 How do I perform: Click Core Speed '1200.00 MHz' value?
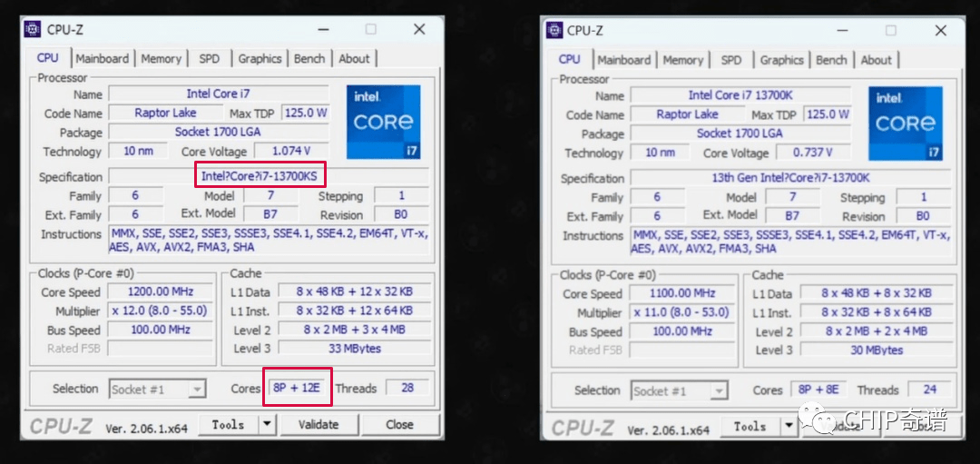161,292
